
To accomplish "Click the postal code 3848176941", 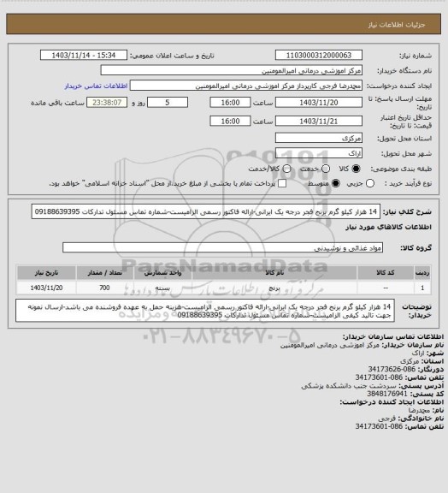I will [x=387, y=394].
